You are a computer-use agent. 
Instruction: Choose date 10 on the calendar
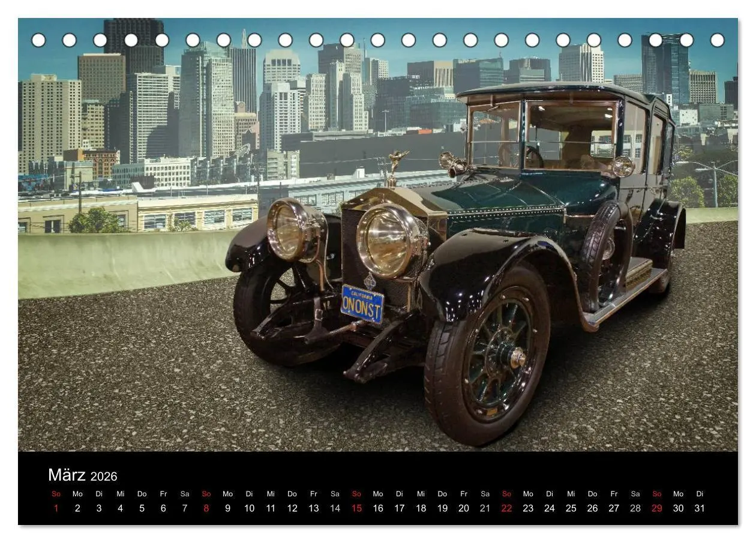[x=249, y=508]
